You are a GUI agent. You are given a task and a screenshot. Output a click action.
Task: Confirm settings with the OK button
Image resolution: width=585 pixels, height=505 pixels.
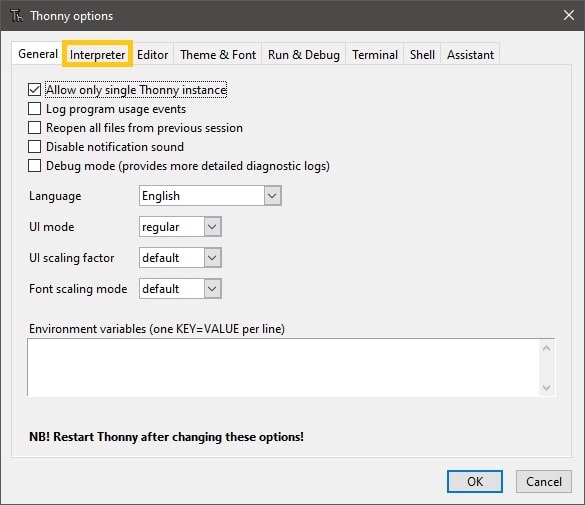(475, 482)
